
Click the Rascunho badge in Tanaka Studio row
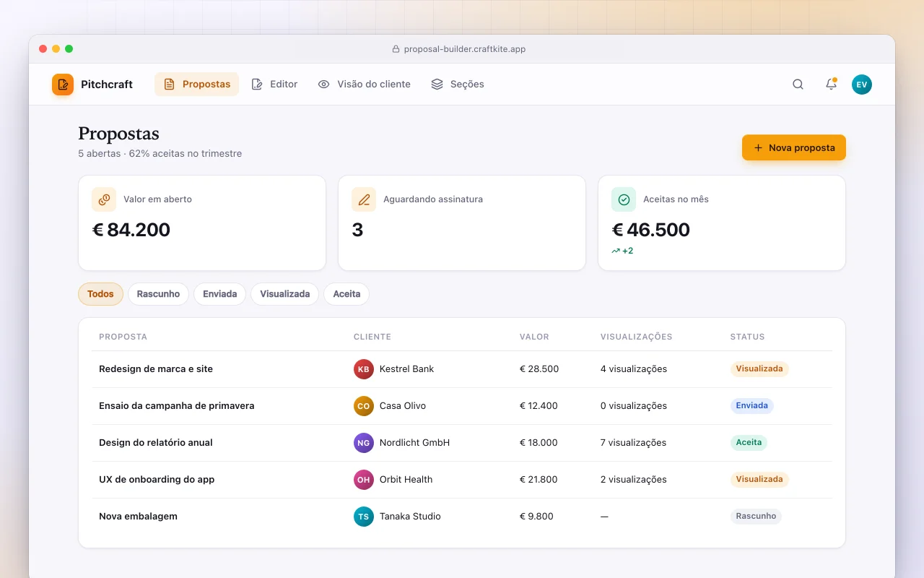(x=756, y=517)
